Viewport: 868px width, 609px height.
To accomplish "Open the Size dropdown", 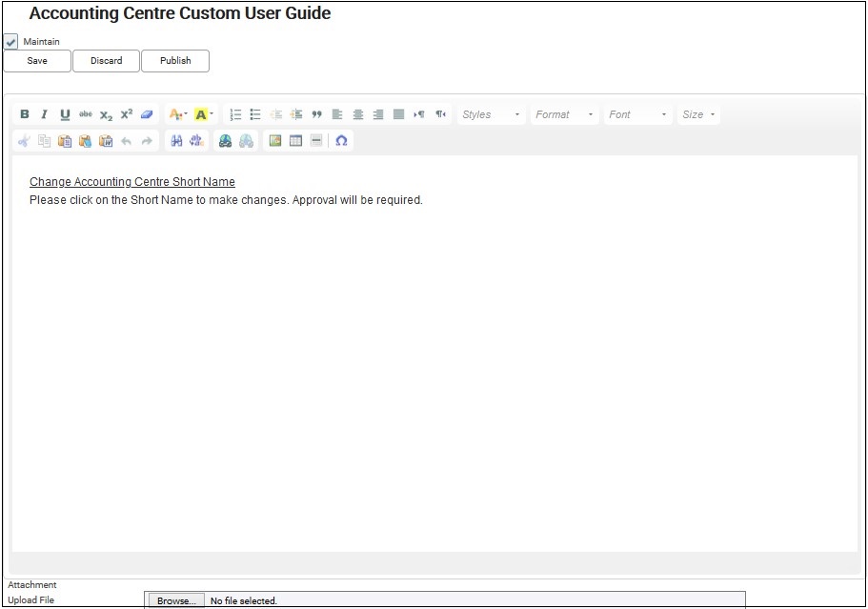I will 698,114.
